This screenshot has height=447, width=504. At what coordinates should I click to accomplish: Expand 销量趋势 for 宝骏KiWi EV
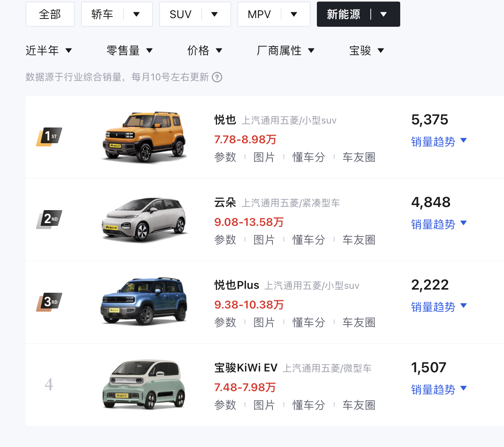click(x=438, y=389)
